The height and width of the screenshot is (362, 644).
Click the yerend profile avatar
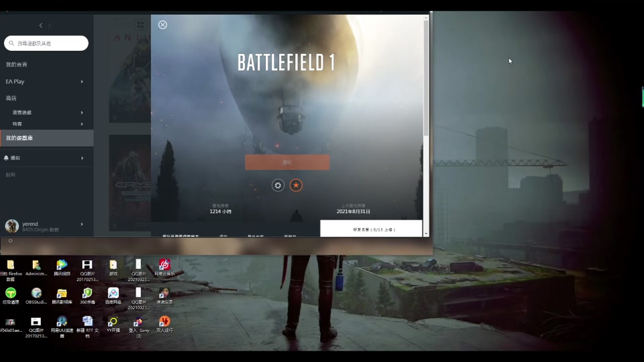click(x=11, y=226)
